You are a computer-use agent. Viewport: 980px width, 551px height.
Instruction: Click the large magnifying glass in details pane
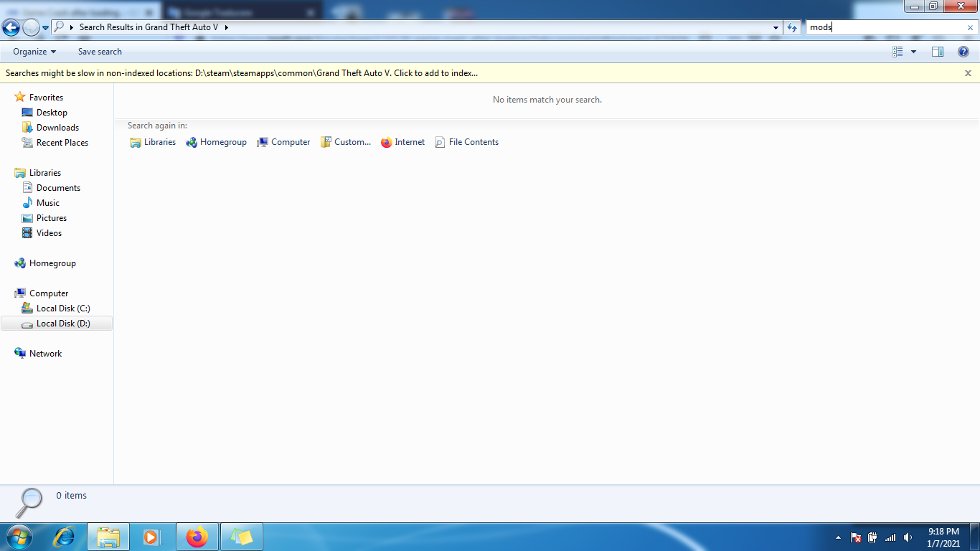(x=29, y=502)
